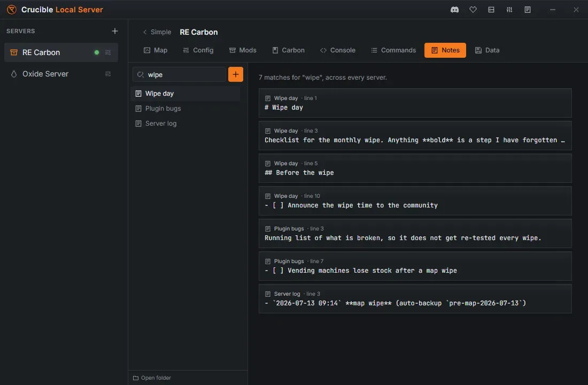The height and width of the screenshot is (385, 588).
Task: Go back to Simple view
Action: (x=157, y=32)
